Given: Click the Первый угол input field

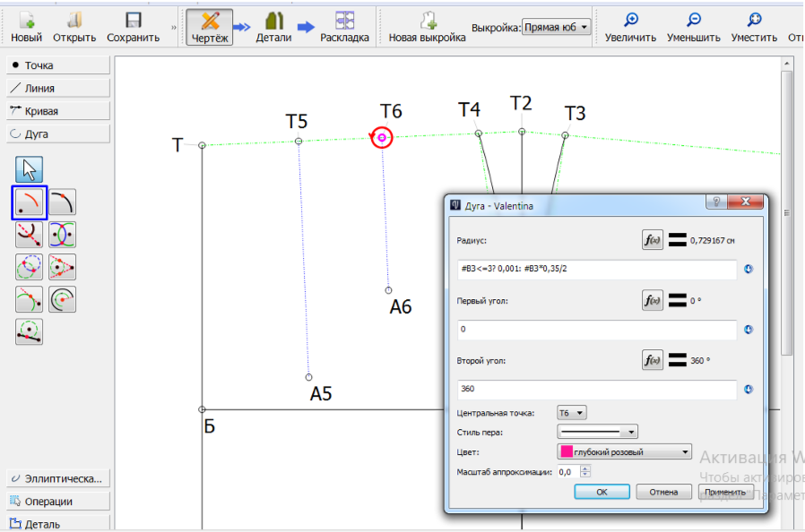Looking at the screenshot, I should (597, 330).
